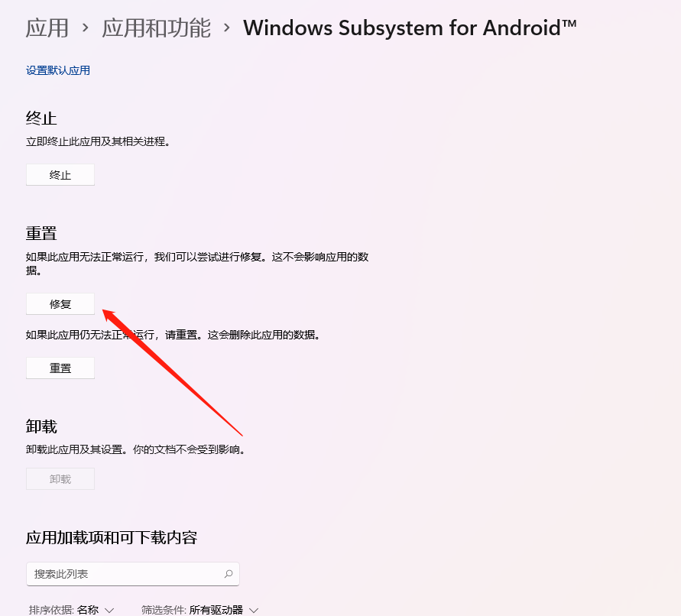Click the 重置 button to reset the app
This screenshot has width=681, height=616.
pyautogui.click(x=60, y=368)
